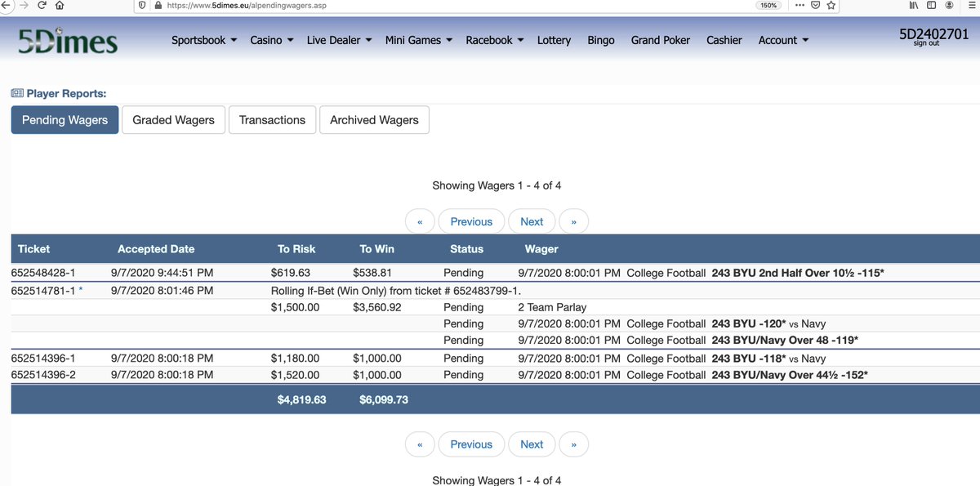980x486 pixels.
Task: Open the Grand Poker page
Action: point(661,40)
